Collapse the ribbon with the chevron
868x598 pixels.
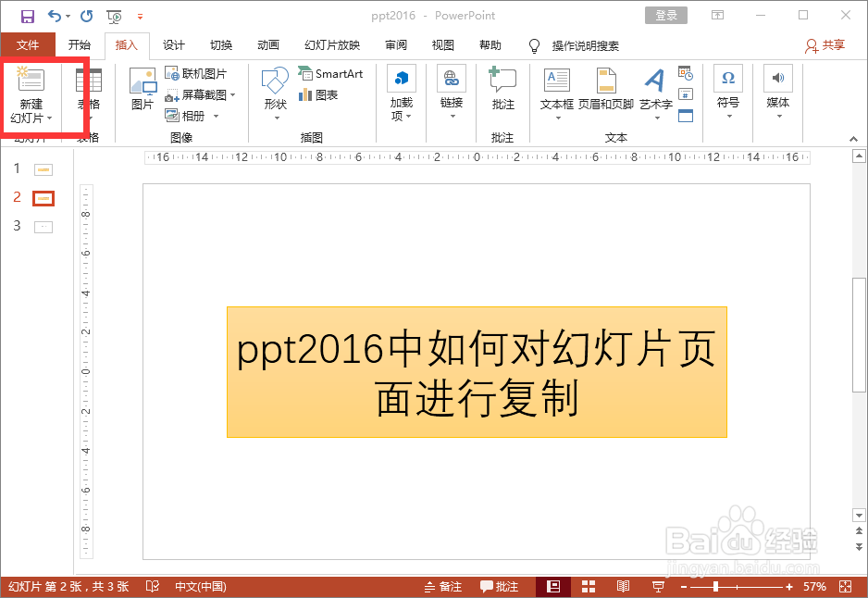853,139
